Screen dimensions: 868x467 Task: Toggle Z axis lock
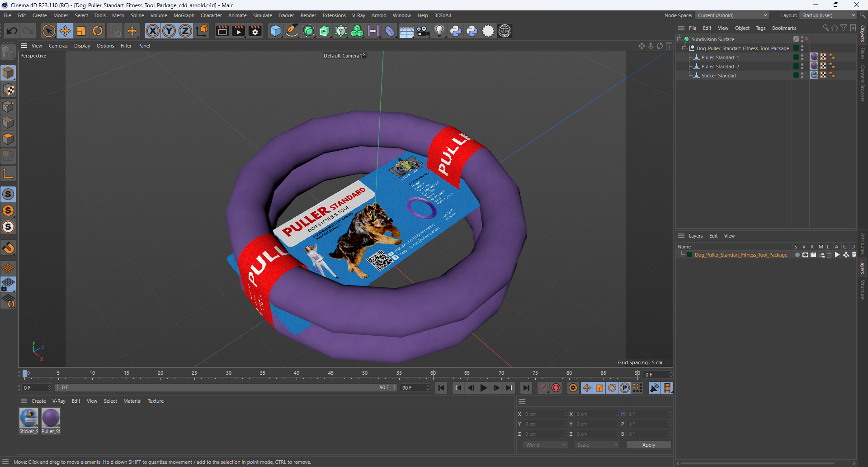(x=185, y=31)
